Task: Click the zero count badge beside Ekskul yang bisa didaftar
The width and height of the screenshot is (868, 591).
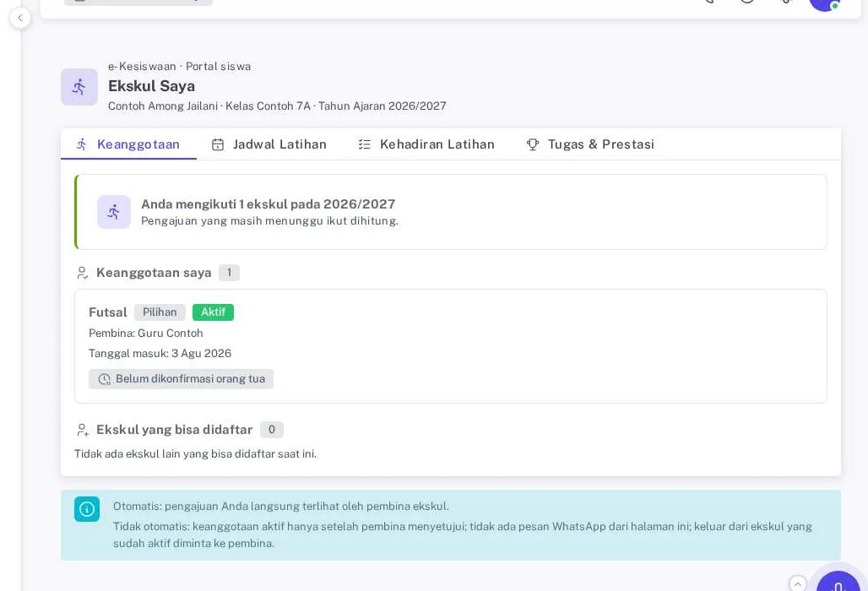Action: 272,430
